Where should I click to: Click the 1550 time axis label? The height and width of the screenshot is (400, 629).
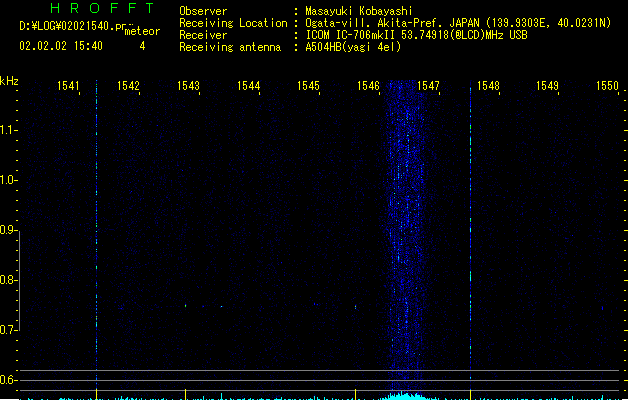(607, 86)
